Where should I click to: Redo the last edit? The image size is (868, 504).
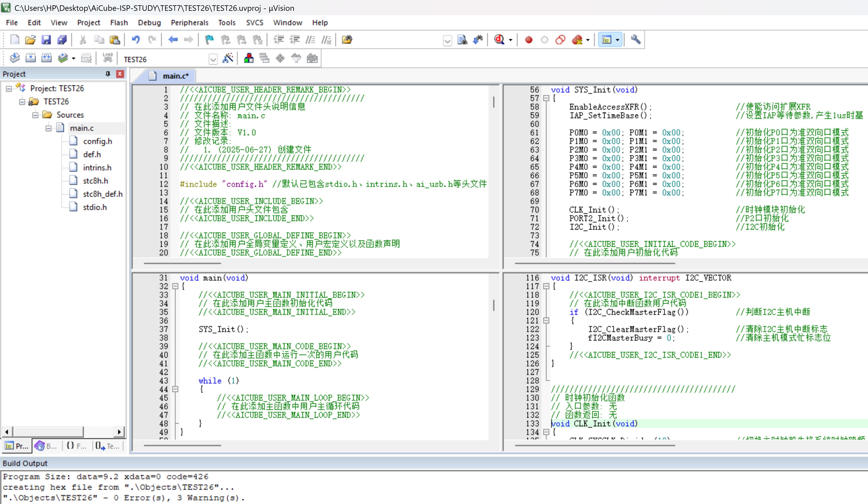point(152,40)
